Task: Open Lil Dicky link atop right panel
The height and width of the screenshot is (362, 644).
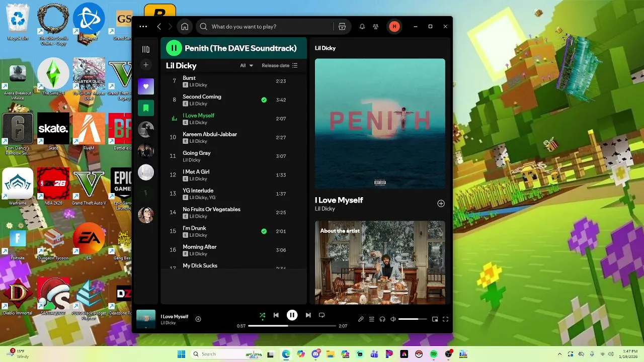Action: point(325,48)
